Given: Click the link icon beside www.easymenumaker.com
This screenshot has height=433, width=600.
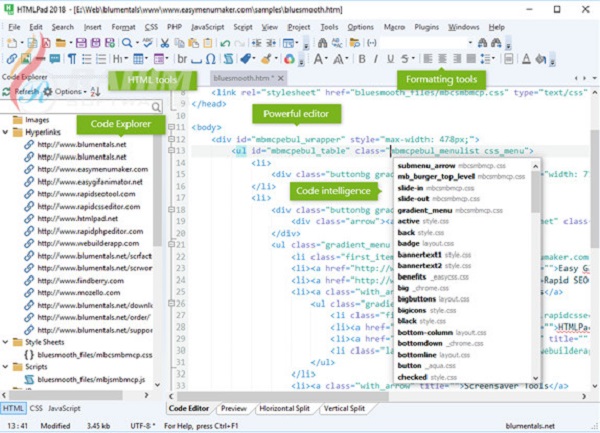Looking at the screenshot, I should 29,170.
